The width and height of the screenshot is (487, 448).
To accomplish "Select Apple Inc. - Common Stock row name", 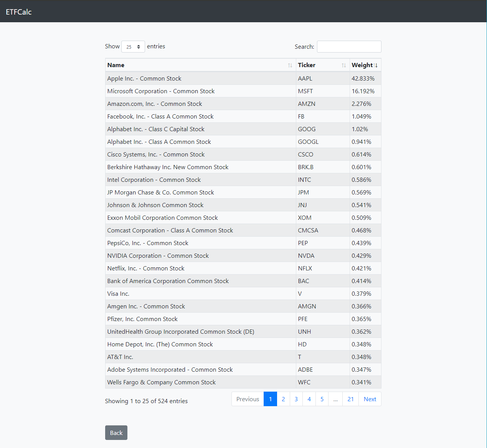I will (200, 78).
